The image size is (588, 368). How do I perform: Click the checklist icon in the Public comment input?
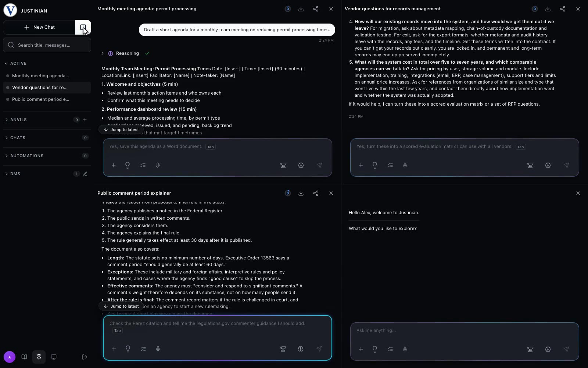click(x=143, y=349)
